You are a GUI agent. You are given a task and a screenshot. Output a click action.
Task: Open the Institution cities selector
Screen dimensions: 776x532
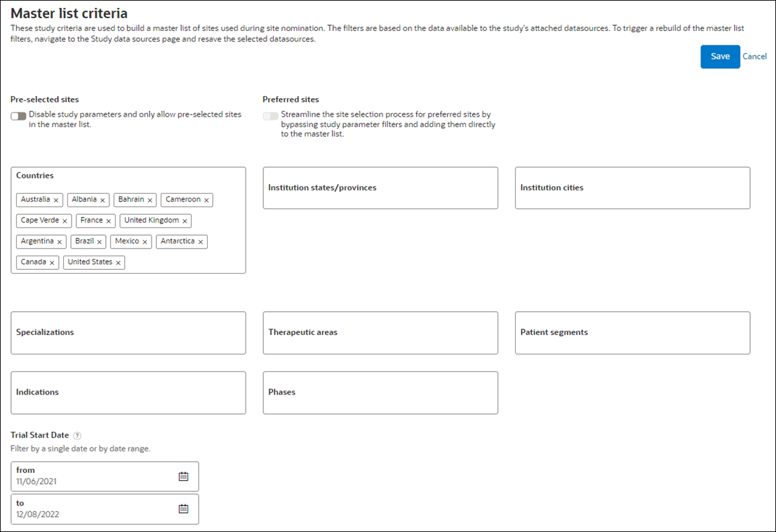click(x=633, y=188)
